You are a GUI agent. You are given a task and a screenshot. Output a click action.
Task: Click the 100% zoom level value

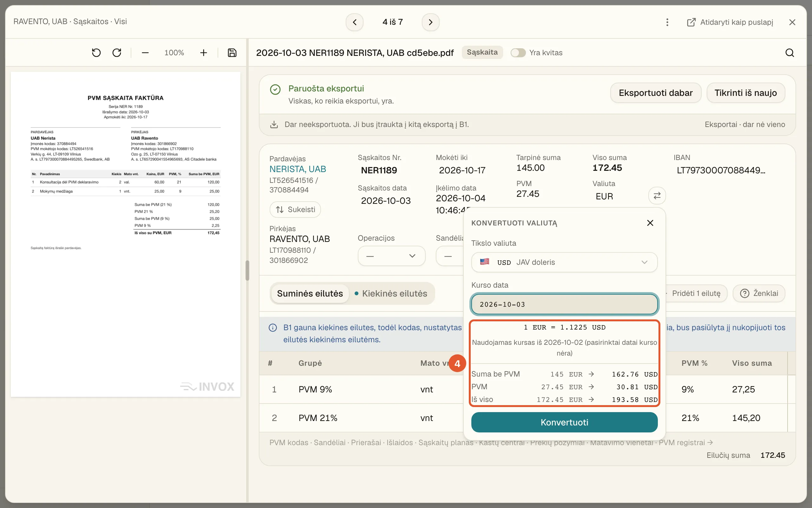(x=174, y=53)
